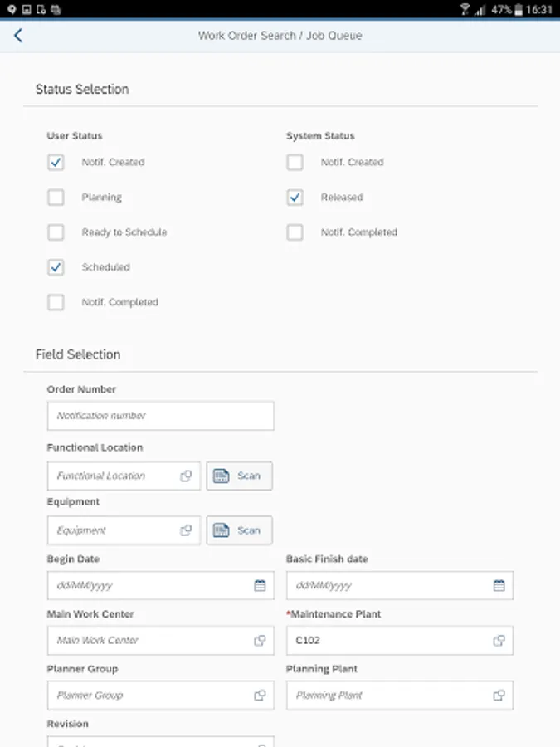The image size is (560, 747).
Task: Open Basic Finish date calendar picker
Action: pos(499,585)
